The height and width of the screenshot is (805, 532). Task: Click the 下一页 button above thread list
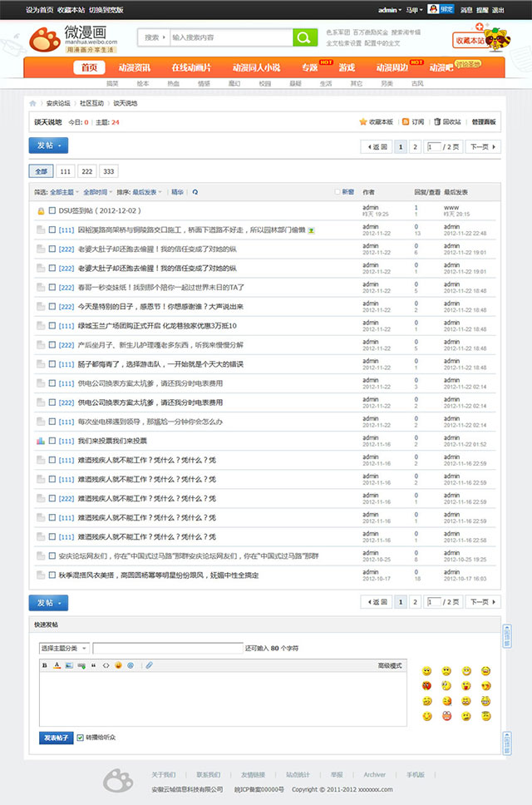(x=484, y=146)
